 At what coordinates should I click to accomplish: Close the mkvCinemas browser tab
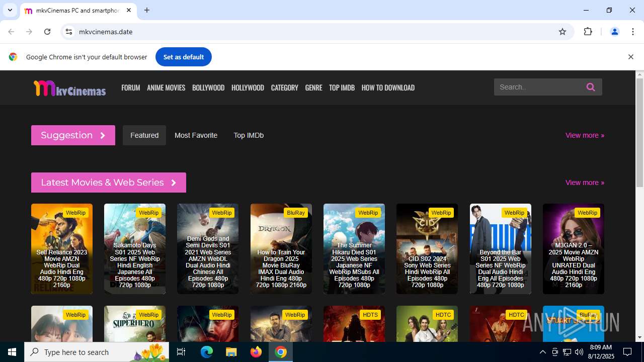129,10
